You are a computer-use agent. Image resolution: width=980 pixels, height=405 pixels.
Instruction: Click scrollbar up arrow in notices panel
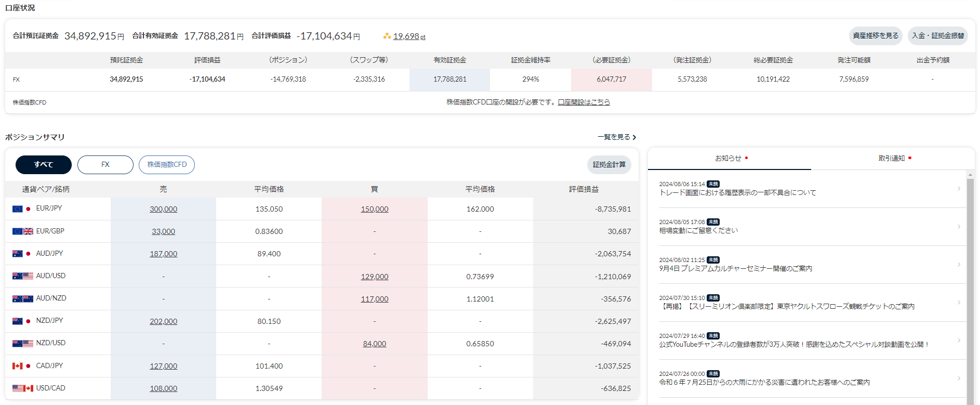[970, 175]
